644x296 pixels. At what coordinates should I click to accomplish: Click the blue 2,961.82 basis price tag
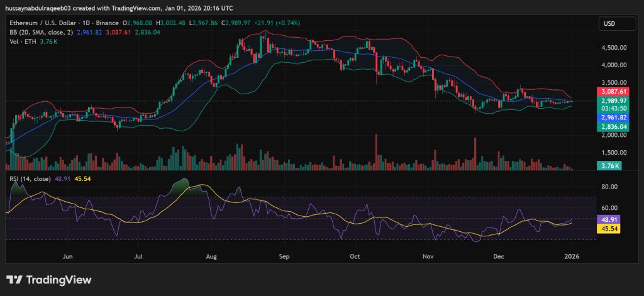point(610,118)
